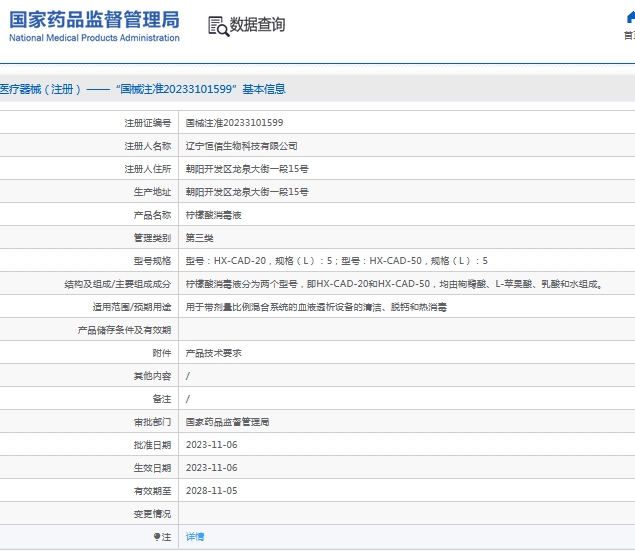Click the 管理类别 label
This screenshot has width=635, height=556.
(x=153, y=238)
